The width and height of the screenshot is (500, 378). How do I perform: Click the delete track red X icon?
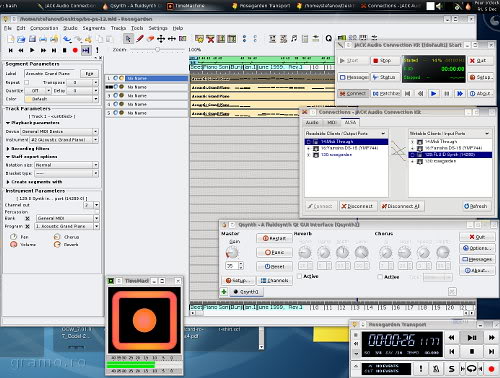click(210, 39)
